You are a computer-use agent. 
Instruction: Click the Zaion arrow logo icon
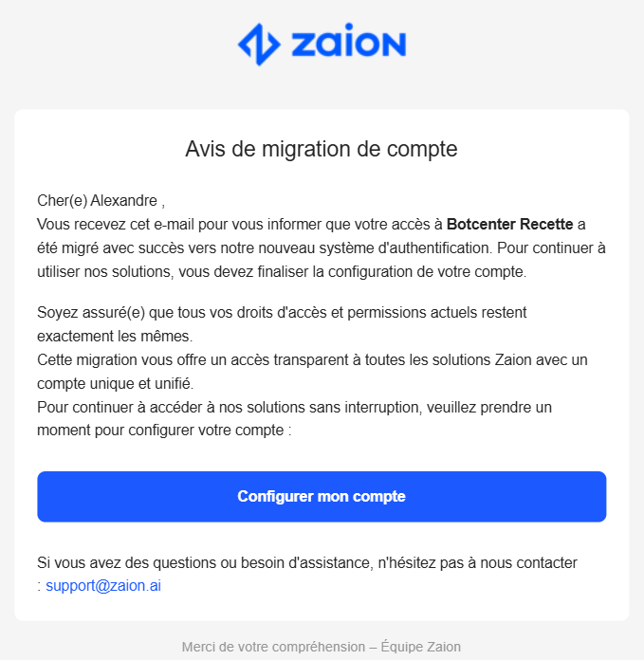tap(258, 44)
